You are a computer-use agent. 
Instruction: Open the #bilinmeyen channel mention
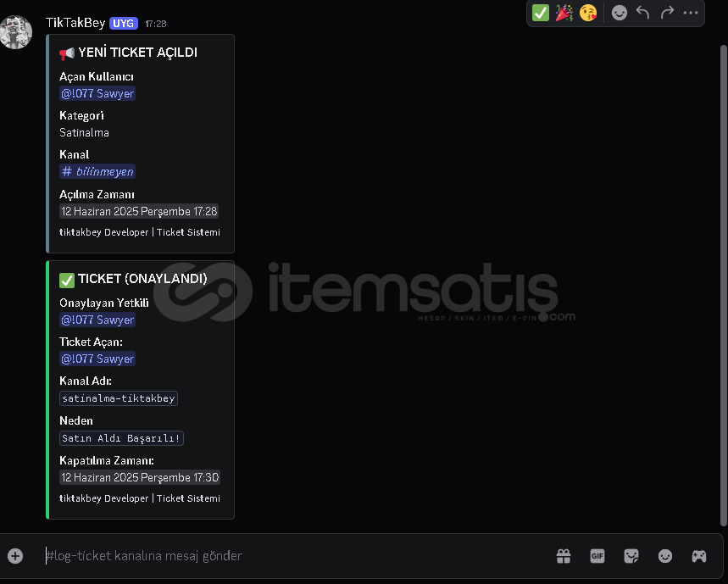click(97, 172)
